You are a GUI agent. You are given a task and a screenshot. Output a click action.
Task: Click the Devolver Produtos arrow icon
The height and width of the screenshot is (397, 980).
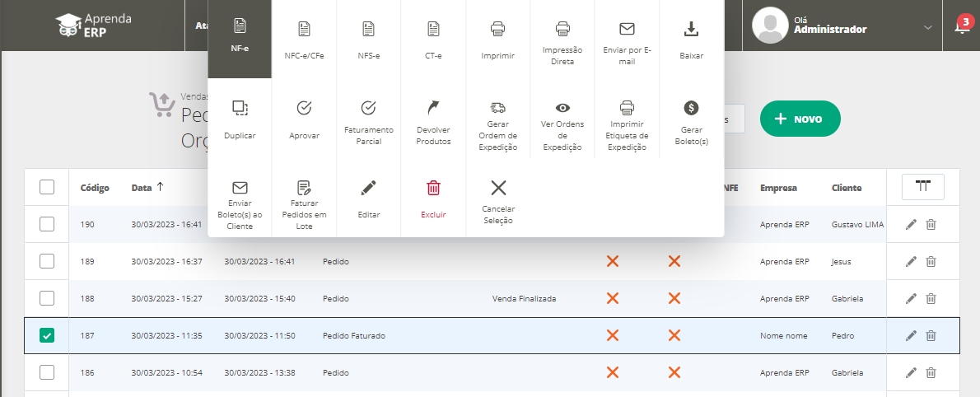click(433, 108)
